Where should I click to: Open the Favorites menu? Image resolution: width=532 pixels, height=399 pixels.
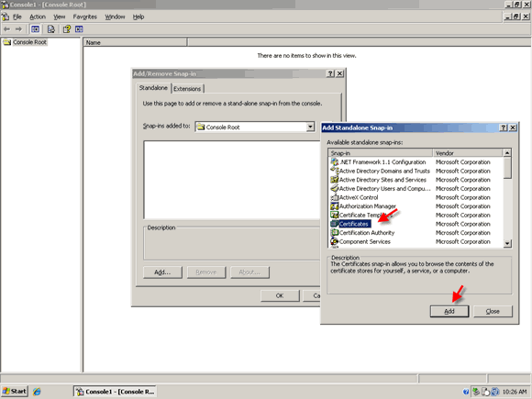84,17
